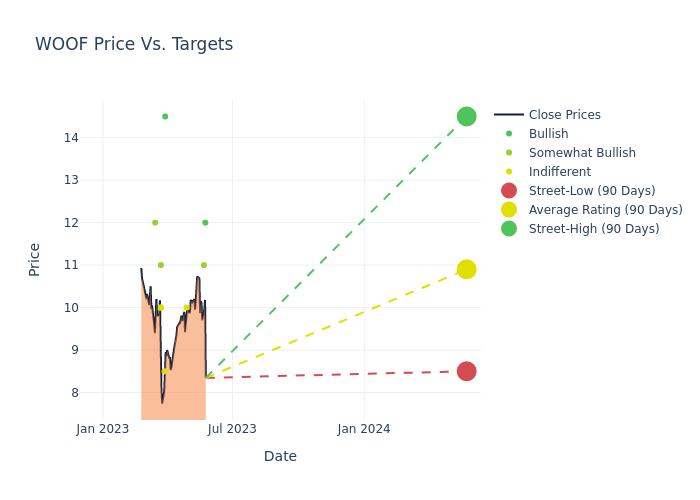
Task: Toggle the Somewhat Bullish legend entry
Action: coord(581,153)
